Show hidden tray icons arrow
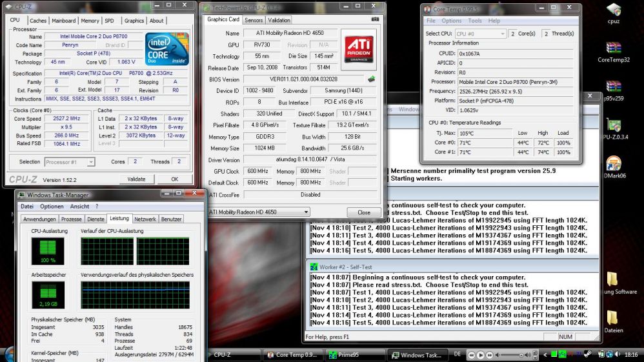Image resolution: width=644 pixels, height=362 pixels. click(x=545, y=355)
